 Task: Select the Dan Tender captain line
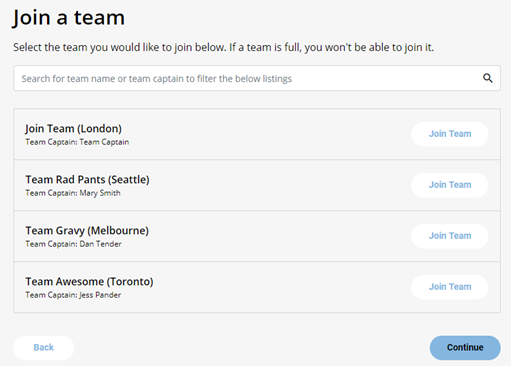73,244
